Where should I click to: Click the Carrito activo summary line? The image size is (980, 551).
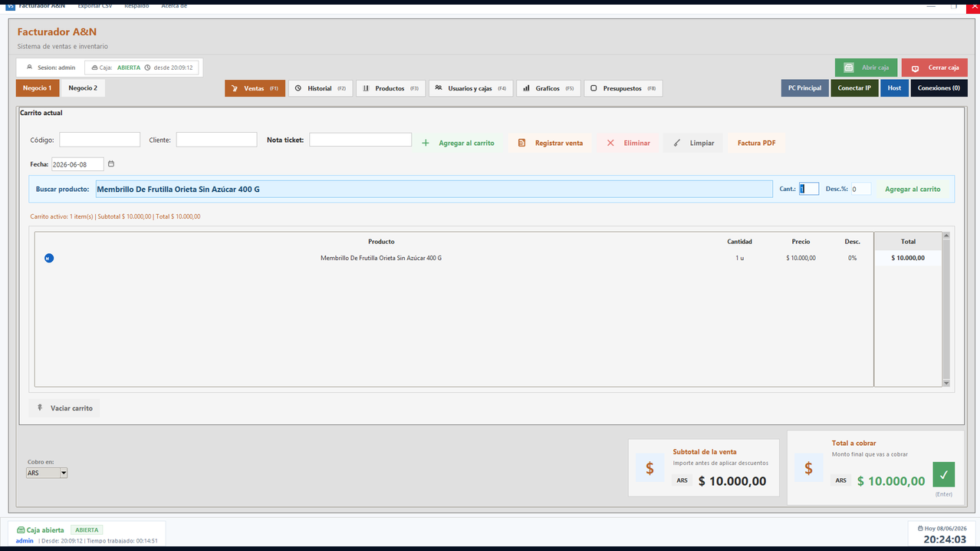point(115,216)
